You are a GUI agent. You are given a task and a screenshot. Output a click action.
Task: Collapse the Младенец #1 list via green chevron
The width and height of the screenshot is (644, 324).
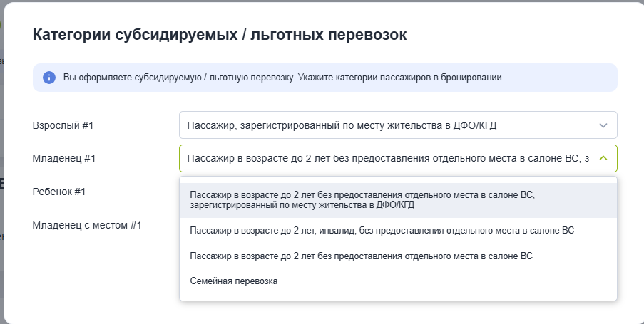coord(603,158)
